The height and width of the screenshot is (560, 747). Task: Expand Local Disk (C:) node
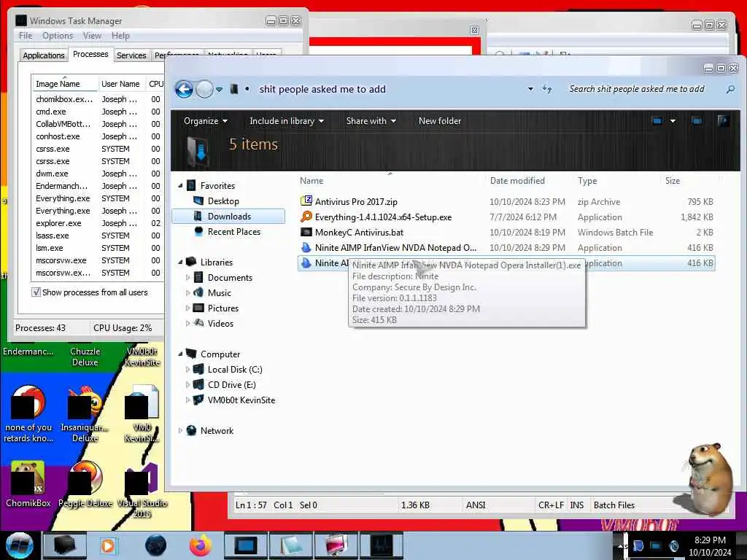[187, 370]
